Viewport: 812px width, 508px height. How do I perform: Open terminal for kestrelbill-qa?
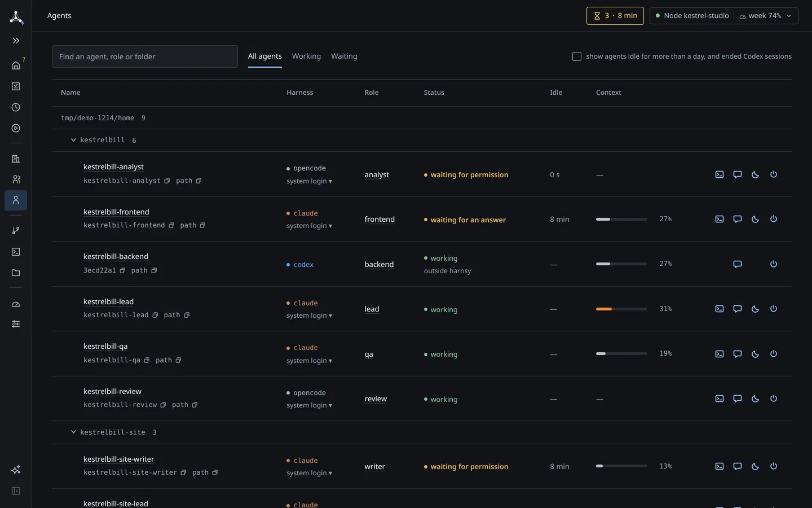[x=720, y=354]
